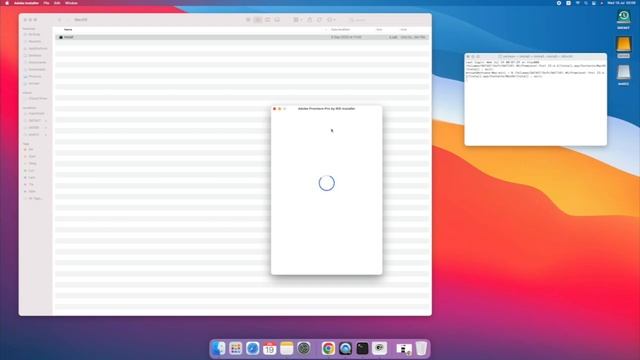640x360 pixels.
Task: Open Calendar from the Dock
Action: (269, 349)
